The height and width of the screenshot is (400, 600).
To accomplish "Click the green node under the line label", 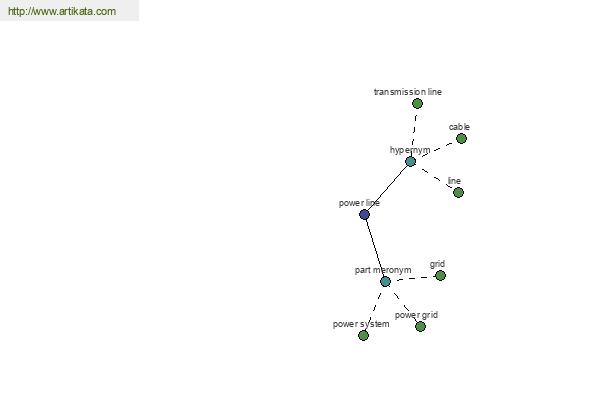I will (458, 193).
